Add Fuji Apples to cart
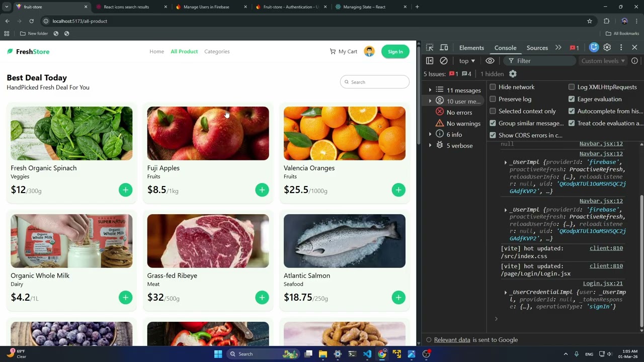Image resolution: width=644 pixels, height=362 pixels. click(x=262, y=190)
